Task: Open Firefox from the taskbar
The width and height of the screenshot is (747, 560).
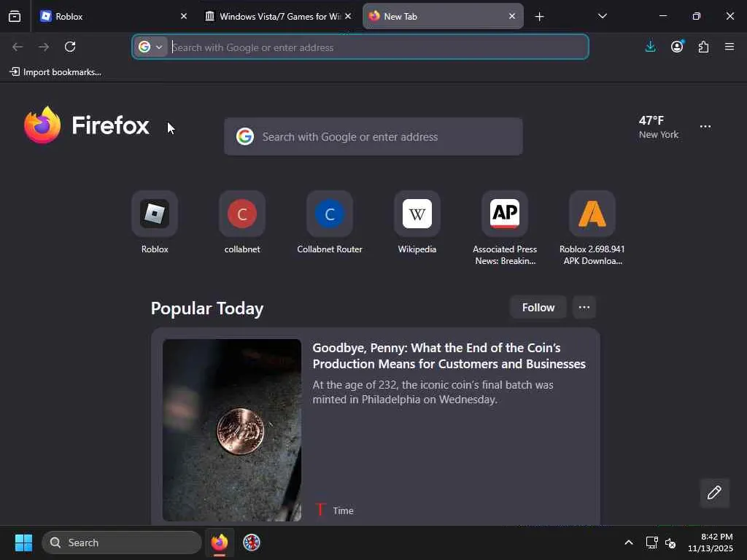Action: [x=220, y=542]
